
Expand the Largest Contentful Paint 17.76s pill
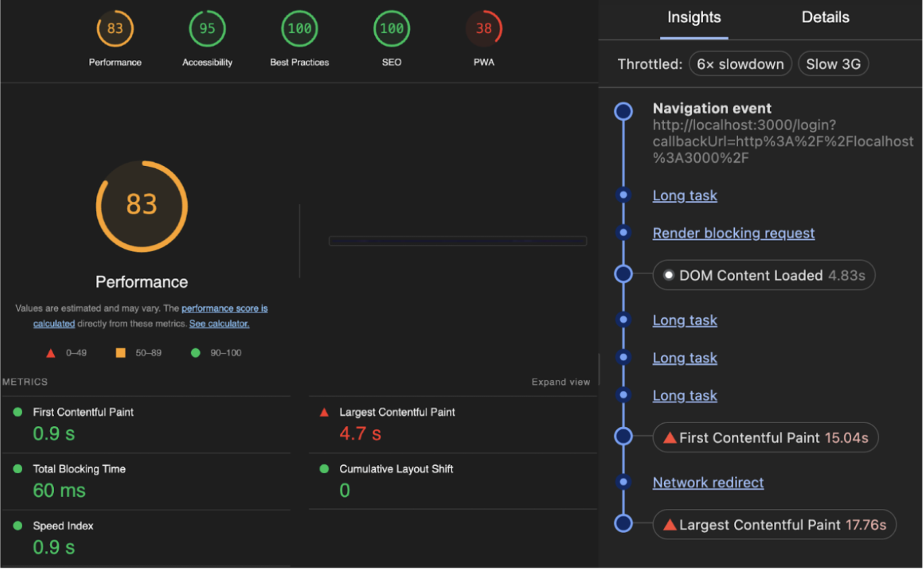774,524
